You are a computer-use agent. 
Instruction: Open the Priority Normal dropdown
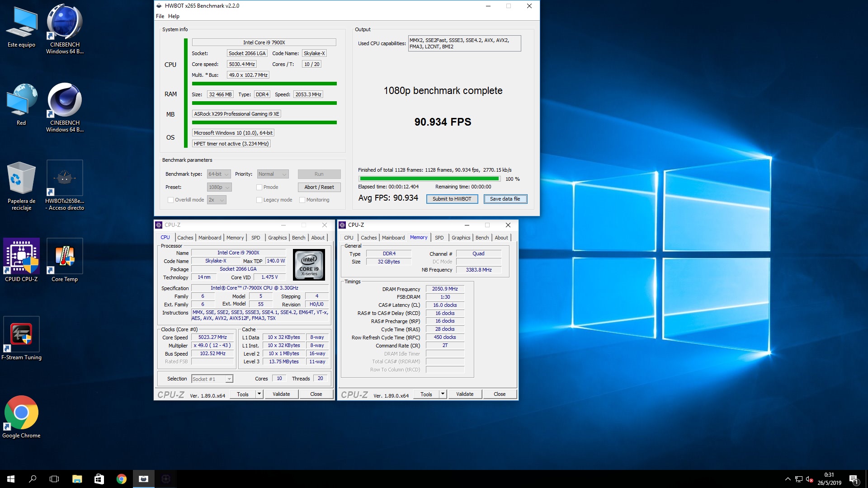(273, 174)
